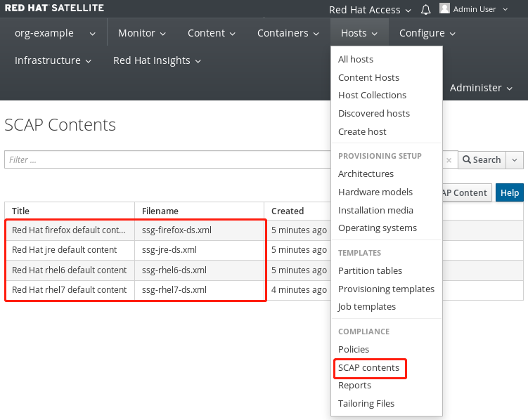Open the Content menu
Image resolution: width=528 pixels, height=420 pixels.
click(211, 33)
